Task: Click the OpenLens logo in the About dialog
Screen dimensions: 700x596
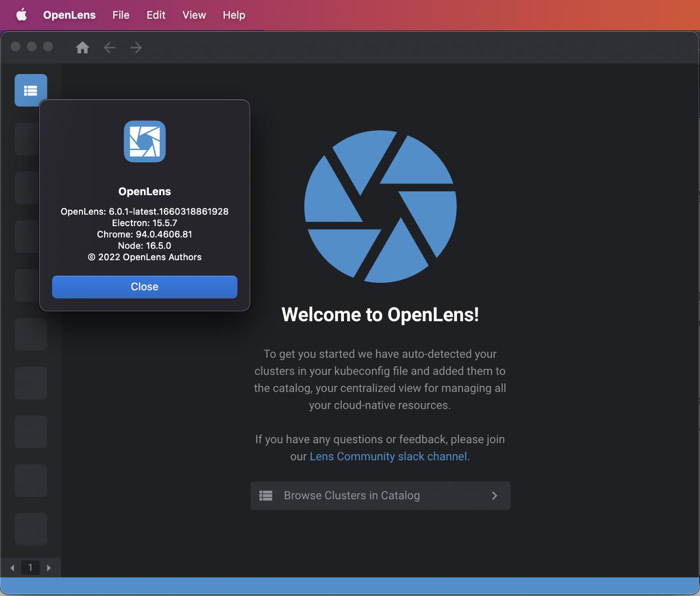Action: (144, 141)
